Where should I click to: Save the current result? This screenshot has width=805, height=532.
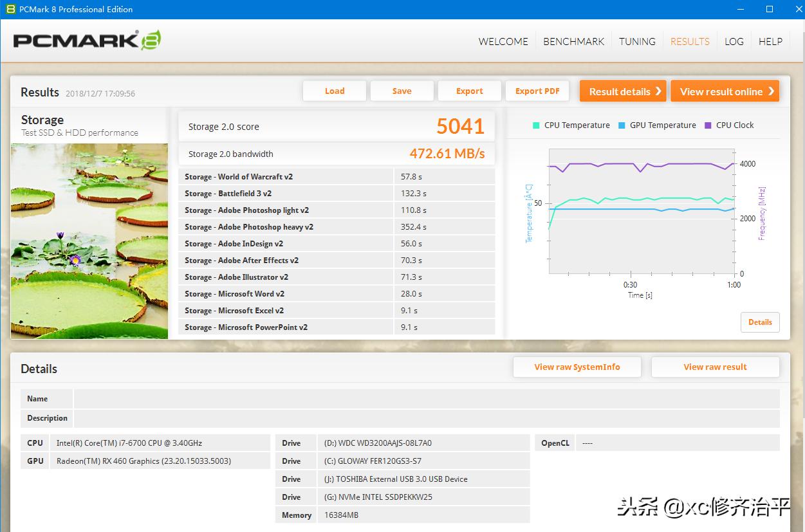pos(402,91)
